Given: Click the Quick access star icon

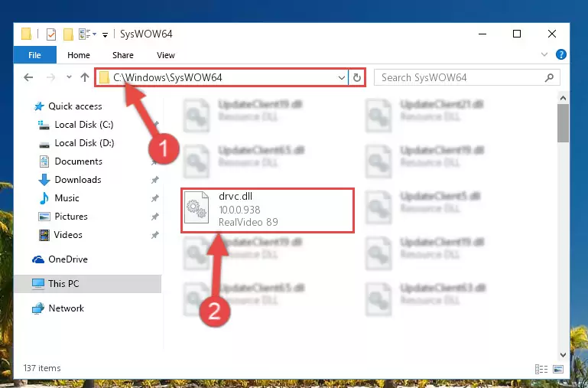Looking at the screenshot, I should tap(39, 106).
